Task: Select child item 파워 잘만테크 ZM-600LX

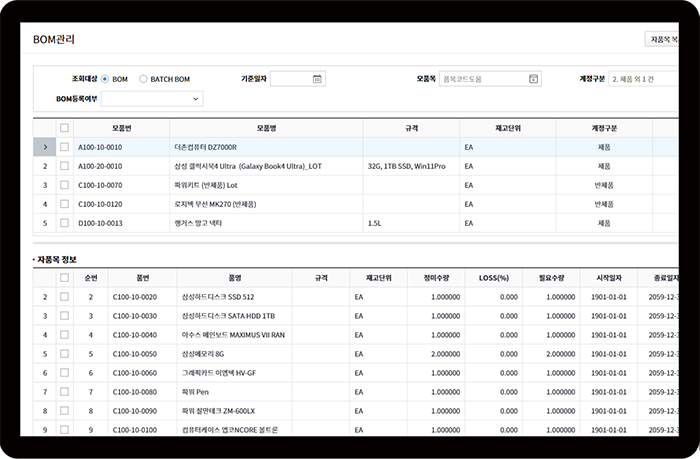Action: (218, 411)
